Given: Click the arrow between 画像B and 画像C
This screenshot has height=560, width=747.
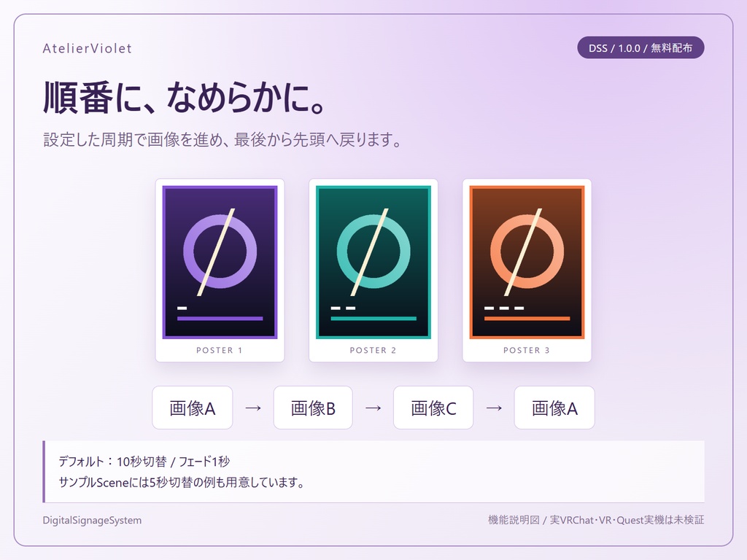Looking at the screenshot, I should [x=373, y=408].
